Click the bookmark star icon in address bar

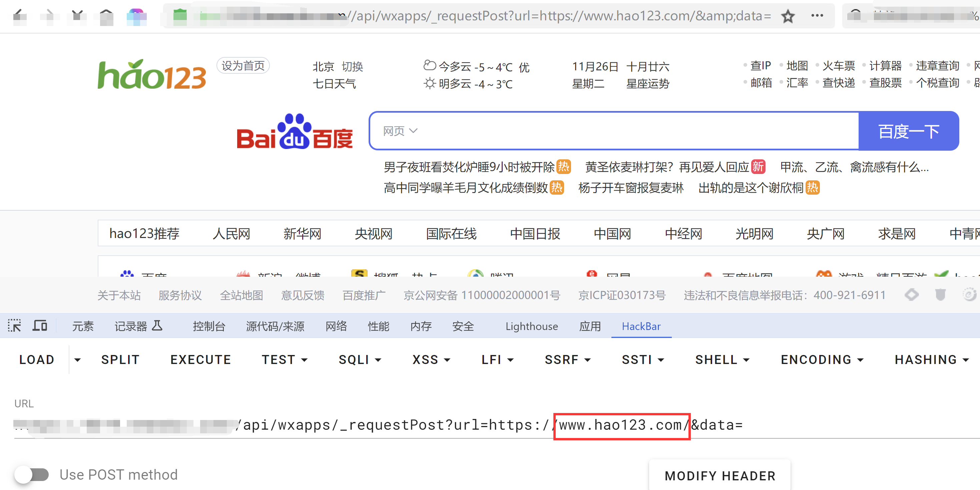pos(788,16)
